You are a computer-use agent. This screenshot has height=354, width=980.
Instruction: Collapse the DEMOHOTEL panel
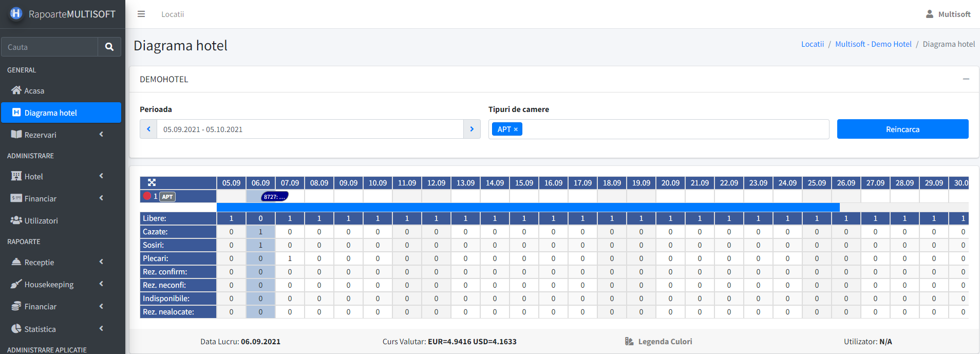click(x=966, y=79)
